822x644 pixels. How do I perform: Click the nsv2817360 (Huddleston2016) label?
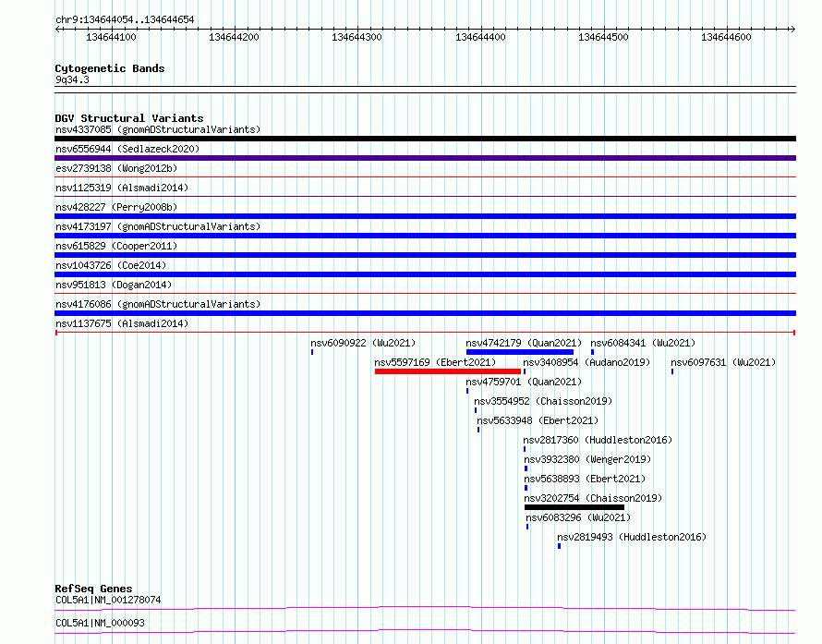[598, 440]
